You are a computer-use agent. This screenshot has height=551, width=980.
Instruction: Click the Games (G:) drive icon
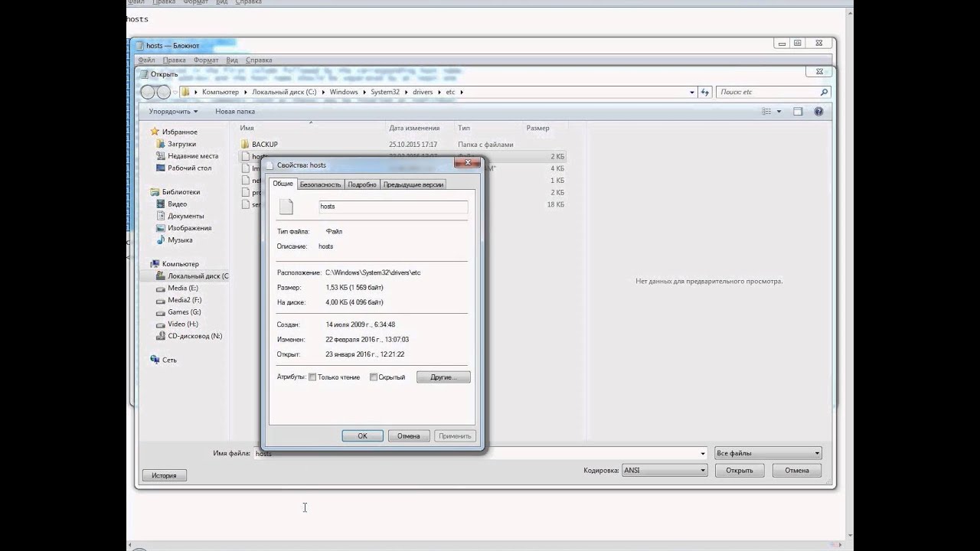161,312
